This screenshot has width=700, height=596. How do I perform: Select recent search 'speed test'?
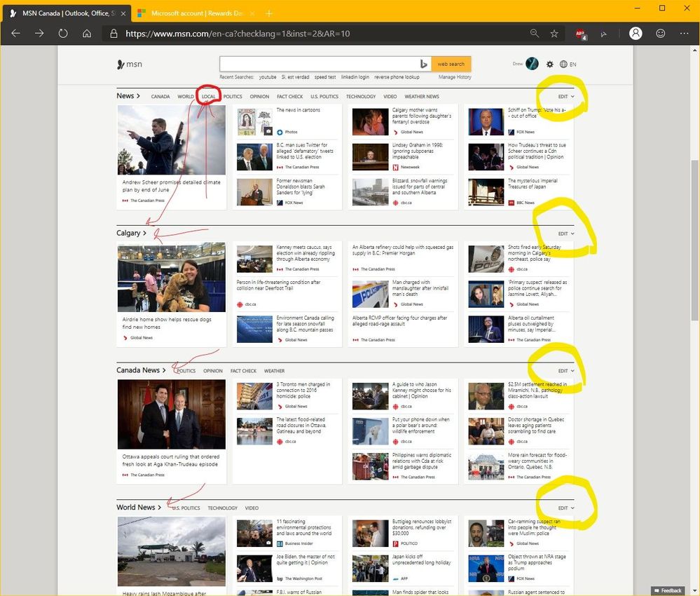pyautogui.click(x=325, y=77)
